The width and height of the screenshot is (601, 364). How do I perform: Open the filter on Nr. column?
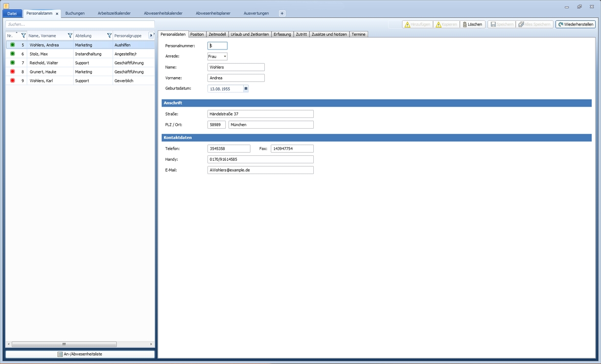(x=24, y=36)
